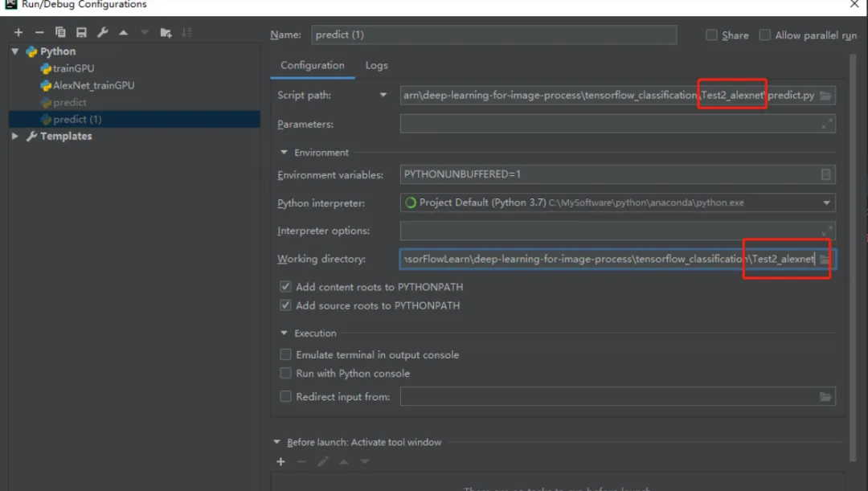Expand the Templates tree node
868x491 pixels.
click(15, 137)
